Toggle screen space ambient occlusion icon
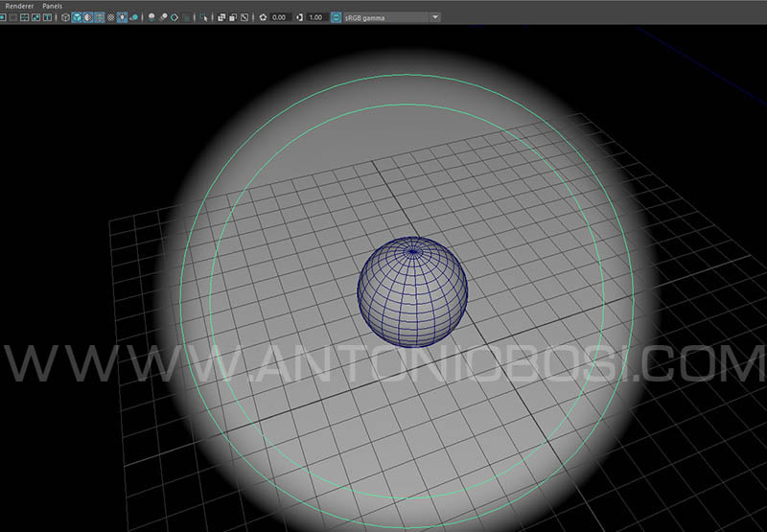The height and width of the screenshot is (532, 767). [x=151, y=17]
